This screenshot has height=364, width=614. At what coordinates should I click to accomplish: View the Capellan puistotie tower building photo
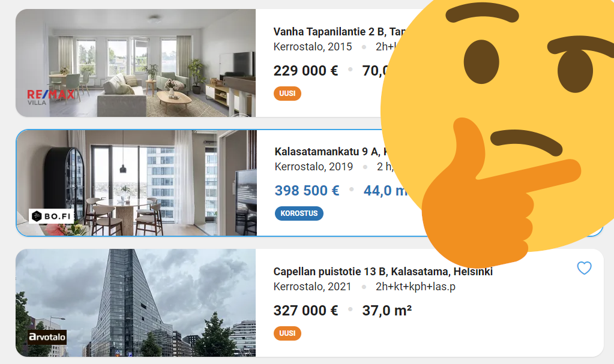coord(136,303)
